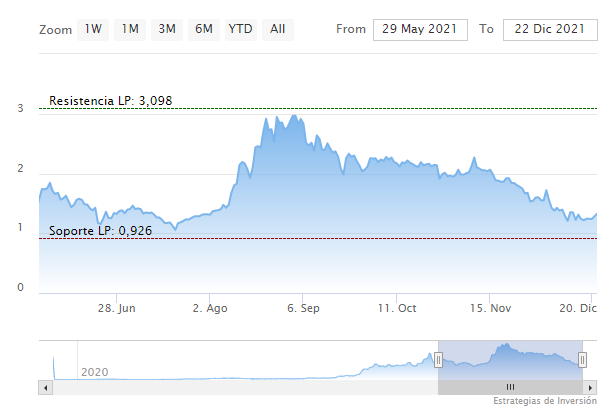Click the navigator left handle
611x415 pixels.
point(438,359)
